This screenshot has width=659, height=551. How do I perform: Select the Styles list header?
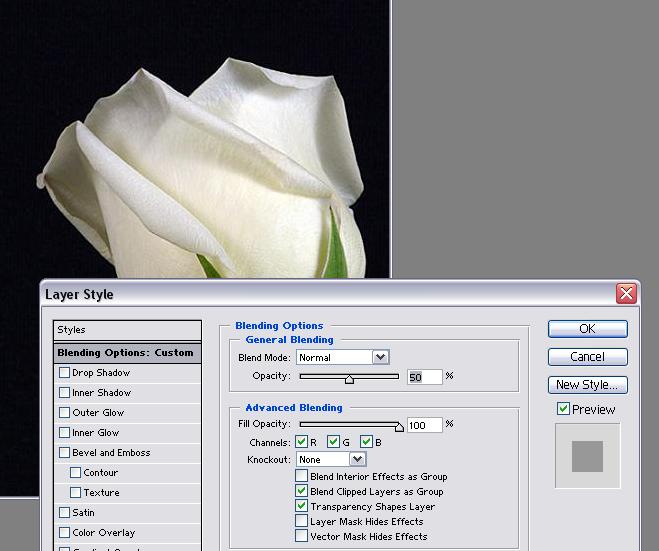[x=127, y=330]
